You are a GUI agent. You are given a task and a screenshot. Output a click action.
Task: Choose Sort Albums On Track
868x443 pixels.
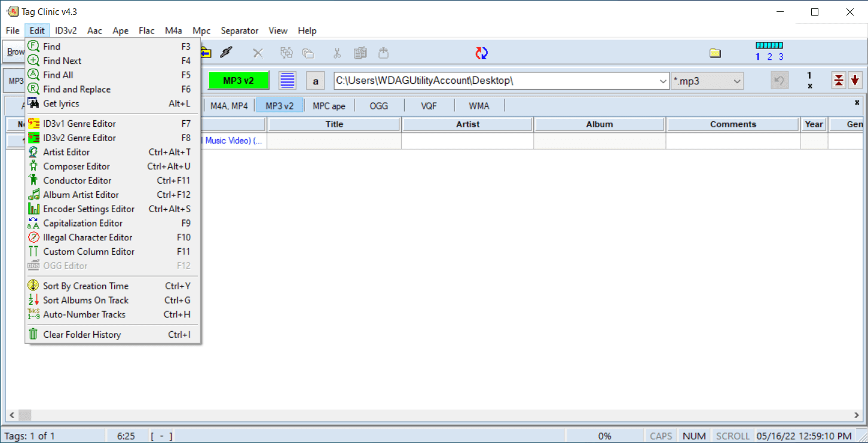click(x=112, y=301)
